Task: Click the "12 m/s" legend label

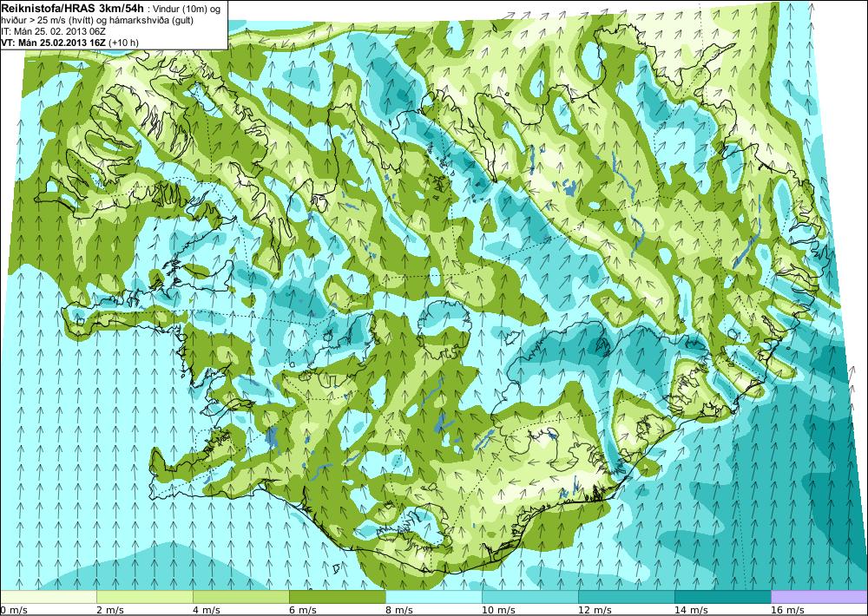Action: pyautogui.click(x=595, y=610)
